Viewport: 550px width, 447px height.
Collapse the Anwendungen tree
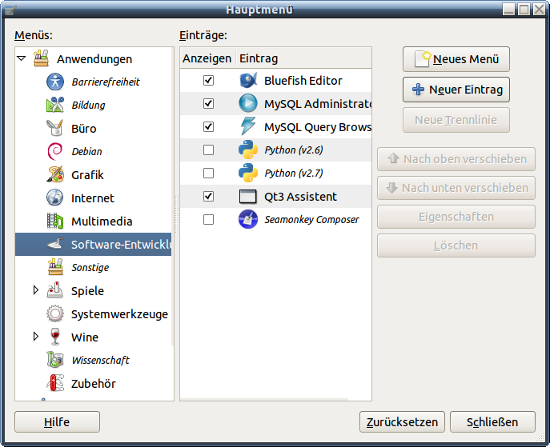[21, 58]
